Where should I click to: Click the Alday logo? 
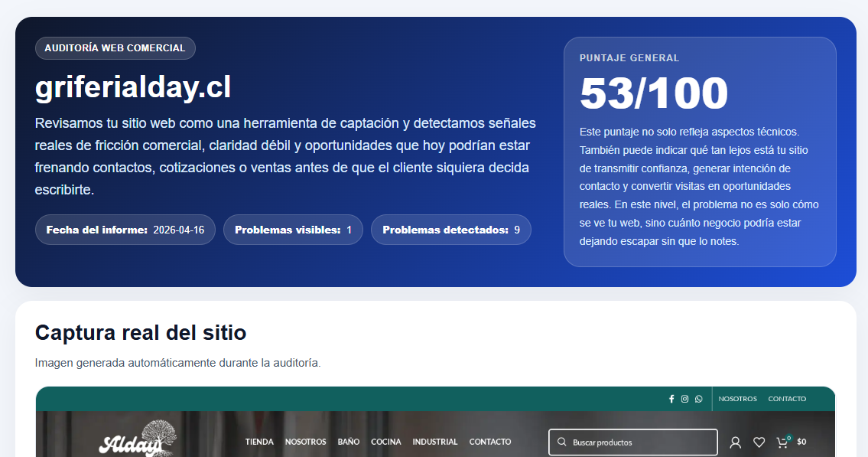click(x=138, y=439)
